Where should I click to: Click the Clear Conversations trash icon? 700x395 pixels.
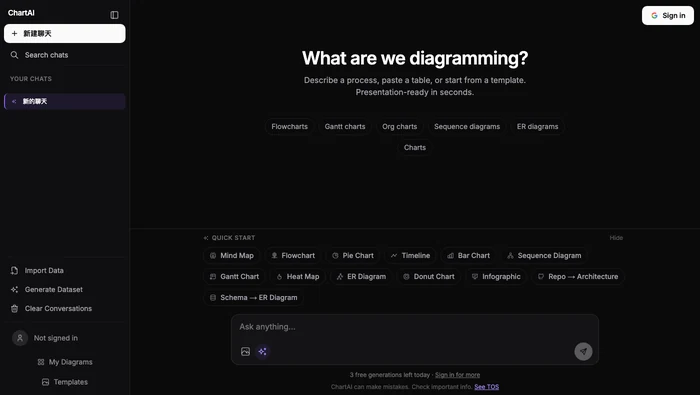[x=14, y=308]
